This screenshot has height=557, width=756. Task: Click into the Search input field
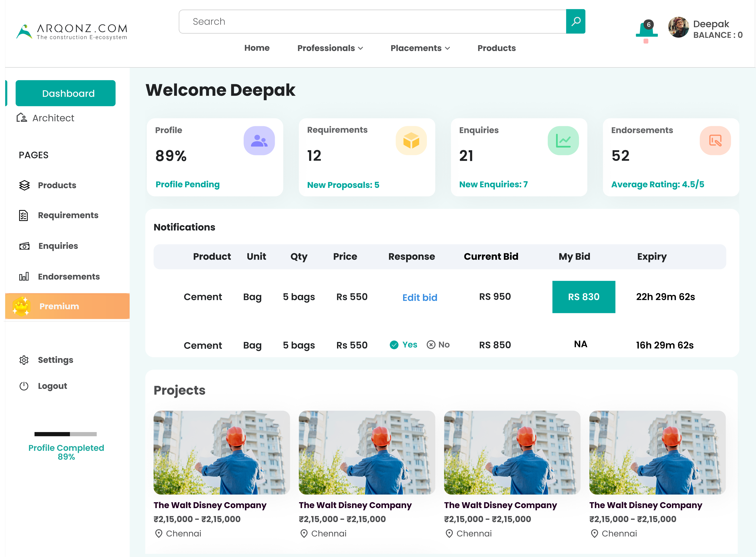pyautogui.click(x=371, y=22)
